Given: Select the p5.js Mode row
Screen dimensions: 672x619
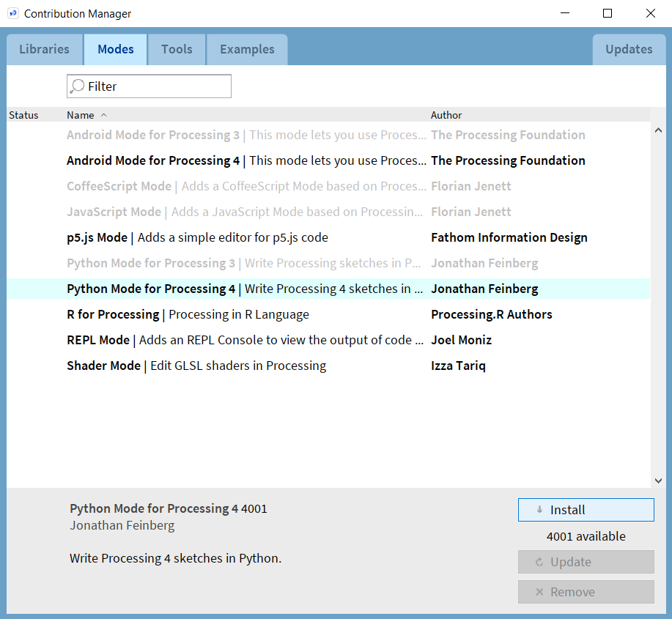Looking at the screenshot, I should (328, 238).
